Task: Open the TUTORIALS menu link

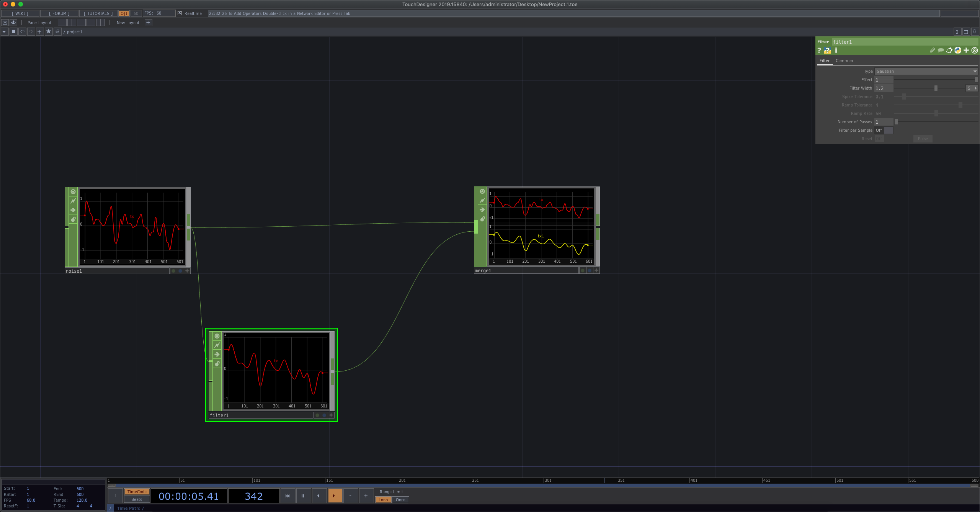Action: (x=98, y=13)
